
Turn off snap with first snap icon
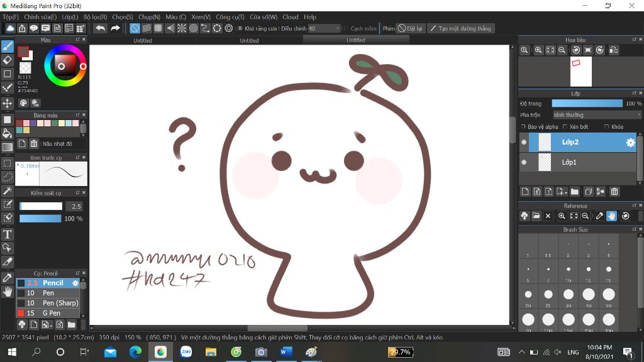point(135,28)
